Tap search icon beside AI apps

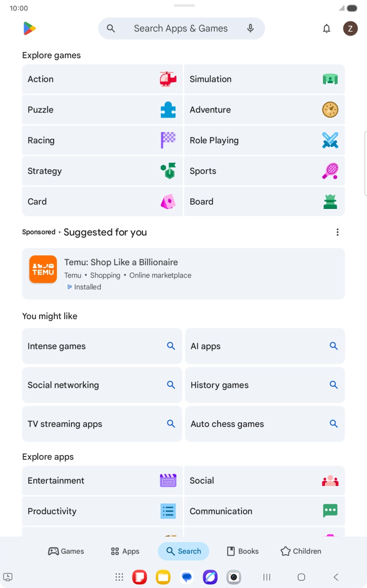334,346
